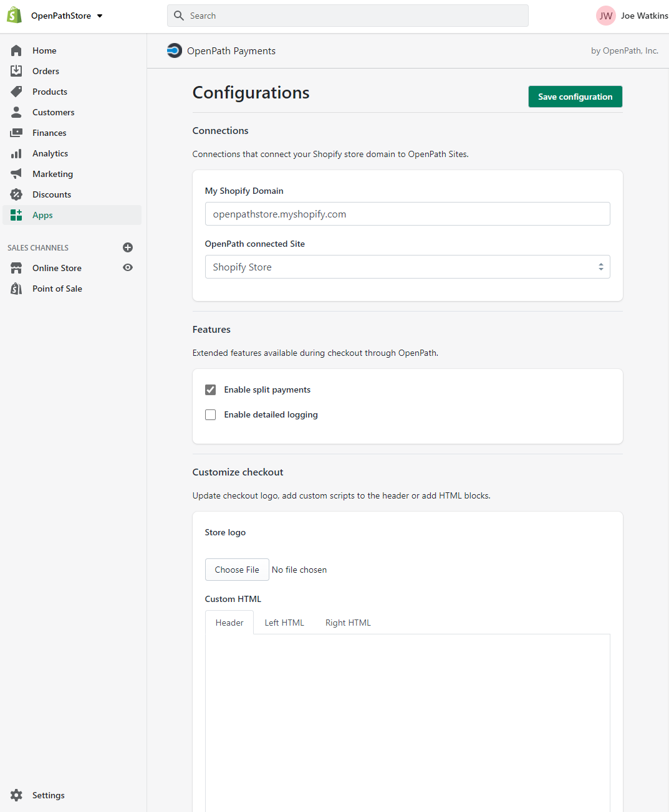The width and height of the screenshot is (669, 812).
Task: Click the Online Store shop icon
Action: point(16,268)
